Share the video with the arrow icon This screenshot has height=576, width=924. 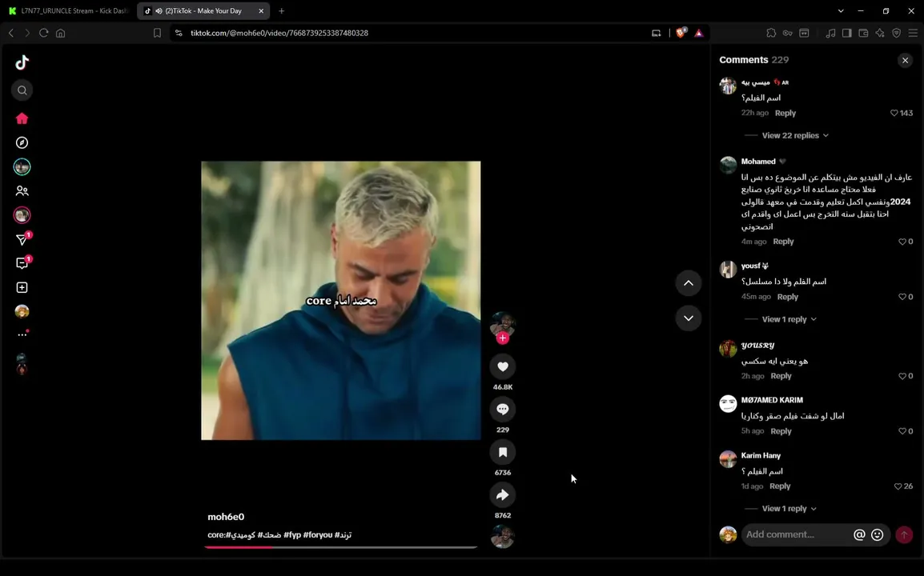(503, 495)
